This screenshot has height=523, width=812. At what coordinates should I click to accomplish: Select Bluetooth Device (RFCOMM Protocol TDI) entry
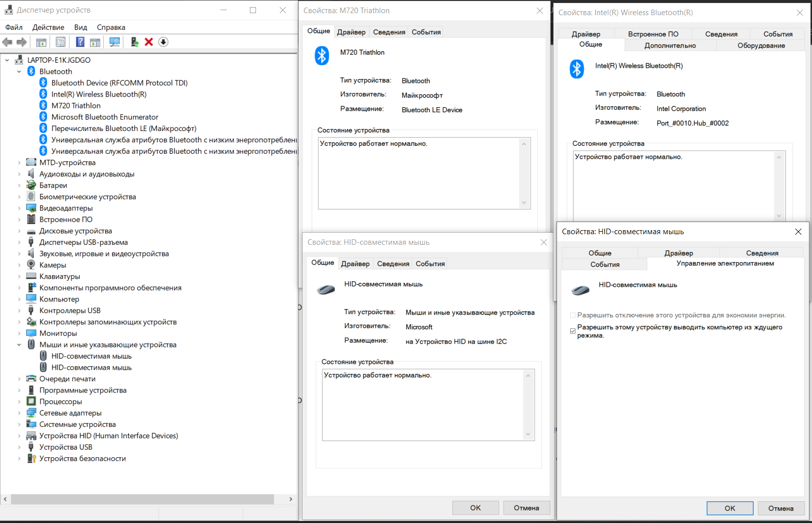click(x=119, y=83)
